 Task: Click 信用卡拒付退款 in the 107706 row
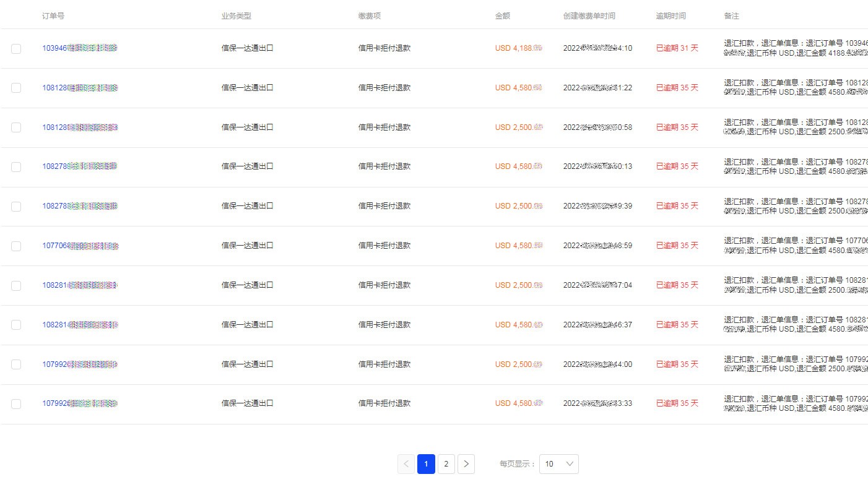[x=384, y=246]
